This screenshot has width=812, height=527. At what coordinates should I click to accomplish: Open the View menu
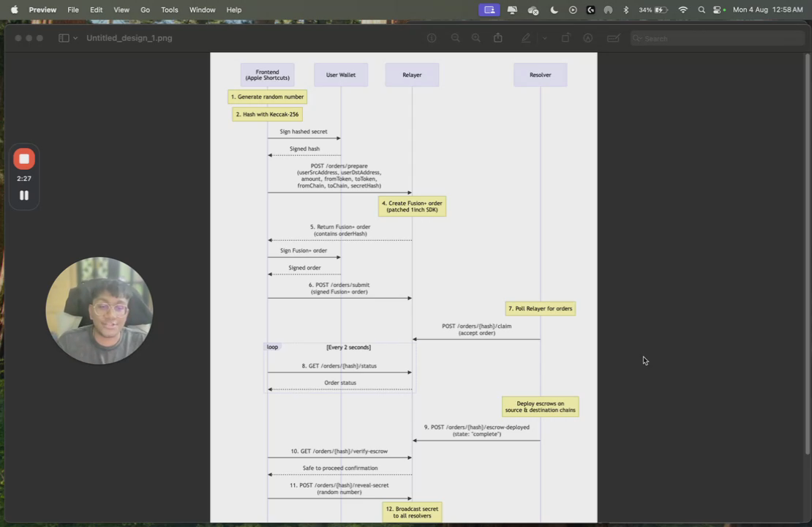[121, 10]
